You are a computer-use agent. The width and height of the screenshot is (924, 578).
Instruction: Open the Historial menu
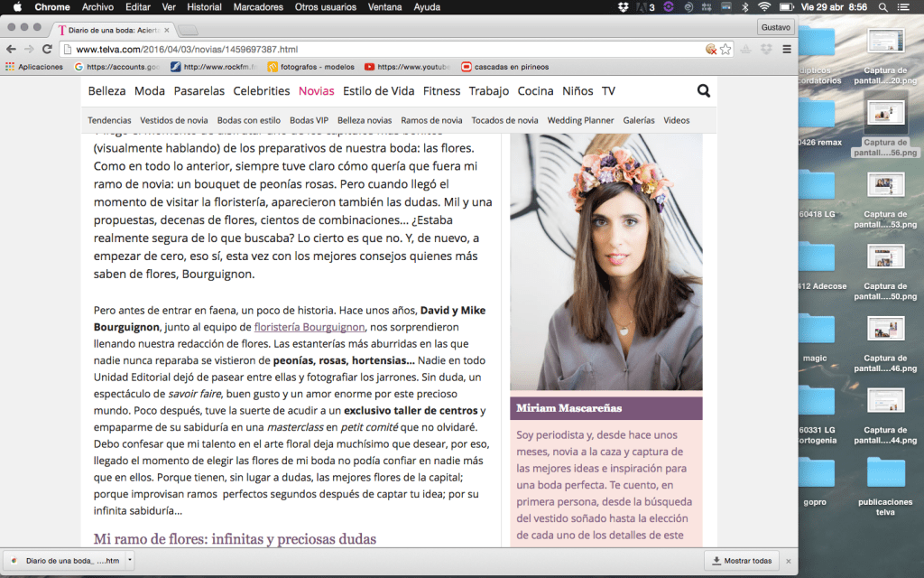[204, 7]
